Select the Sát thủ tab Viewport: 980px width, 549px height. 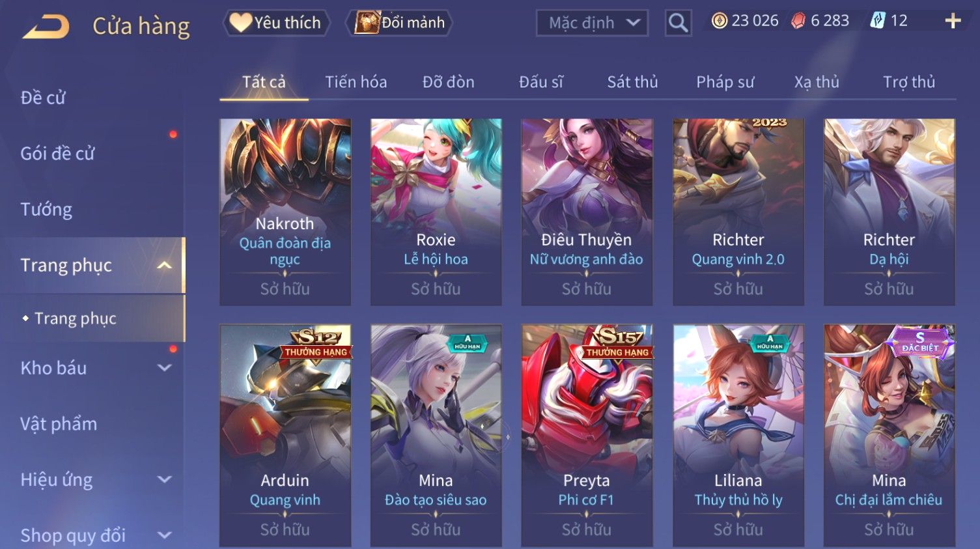632,82
